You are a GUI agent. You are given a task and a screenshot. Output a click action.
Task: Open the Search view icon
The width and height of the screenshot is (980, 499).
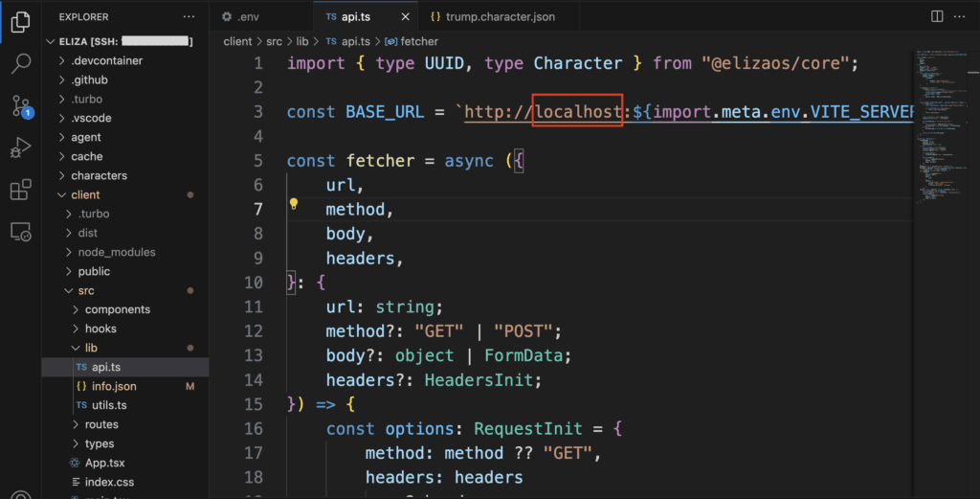pos(21,63)
